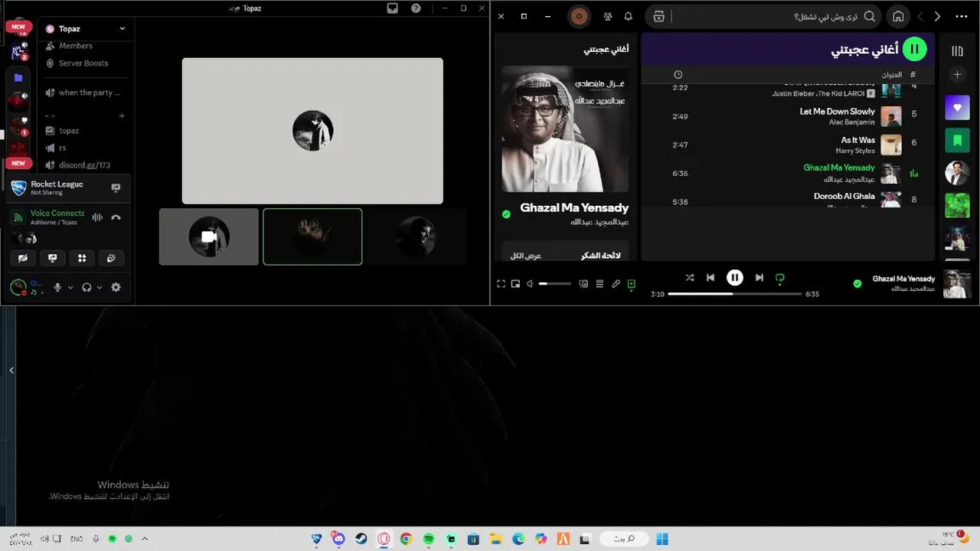
Task: Toggle shuffle in Spotify player
Action: coord(689,278)
